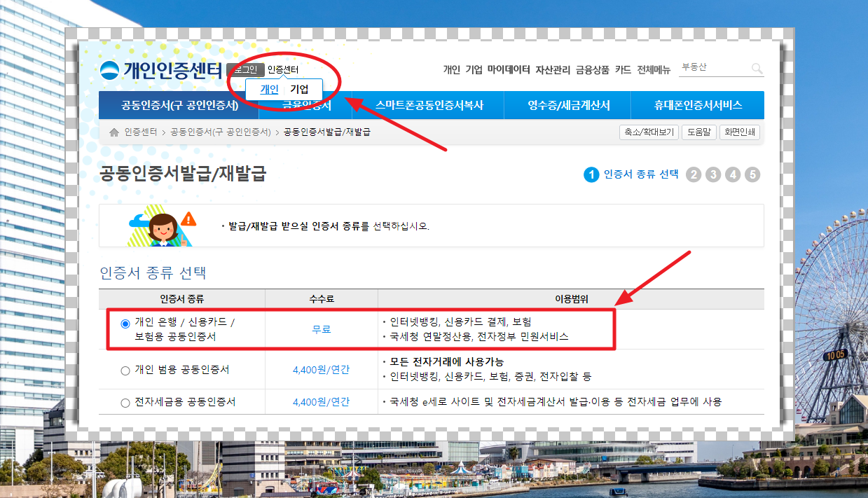Click 인증센터 breadcrumb link
The image size is (868, 498).
pos(140,132)
